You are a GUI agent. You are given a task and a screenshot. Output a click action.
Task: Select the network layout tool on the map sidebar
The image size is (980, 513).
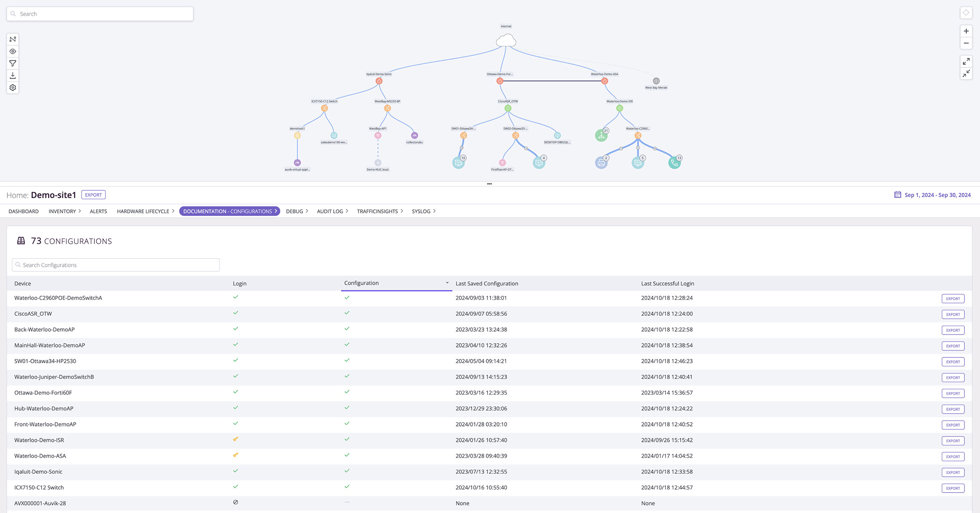click(x=13, y=39)
